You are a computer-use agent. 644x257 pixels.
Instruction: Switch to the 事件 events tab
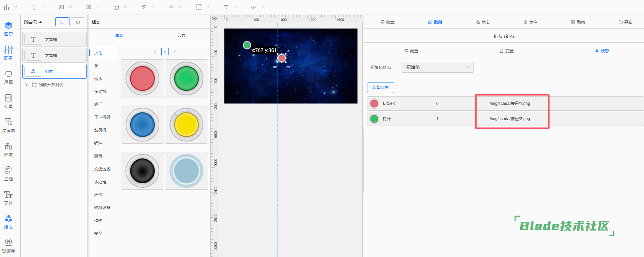[x=530, y=22]
